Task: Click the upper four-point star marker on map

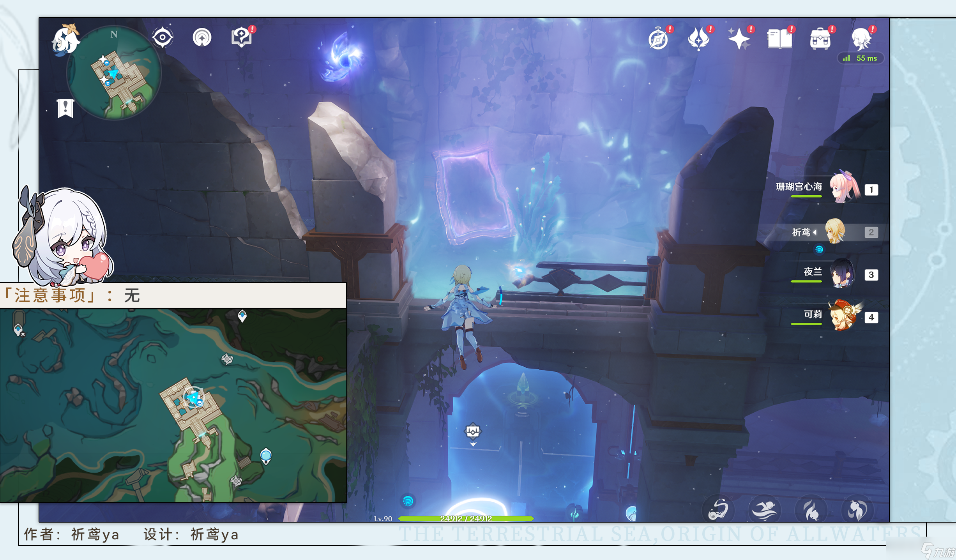Action: tap(227, 359)
